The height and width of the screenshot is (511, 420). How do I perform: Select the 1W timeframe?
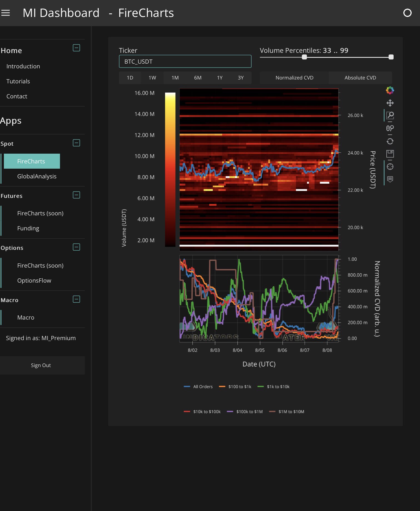click(x=152, y=78)
